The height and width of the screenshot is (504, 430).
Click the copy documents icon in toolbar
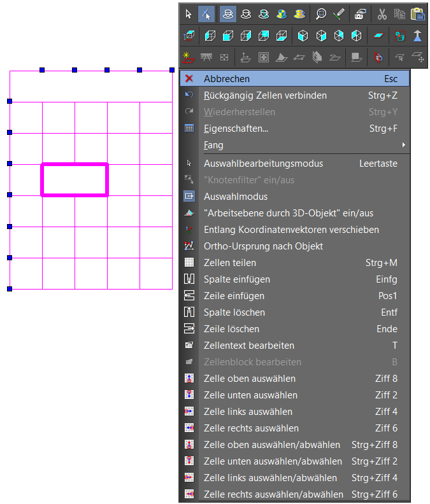click(400, 14)
